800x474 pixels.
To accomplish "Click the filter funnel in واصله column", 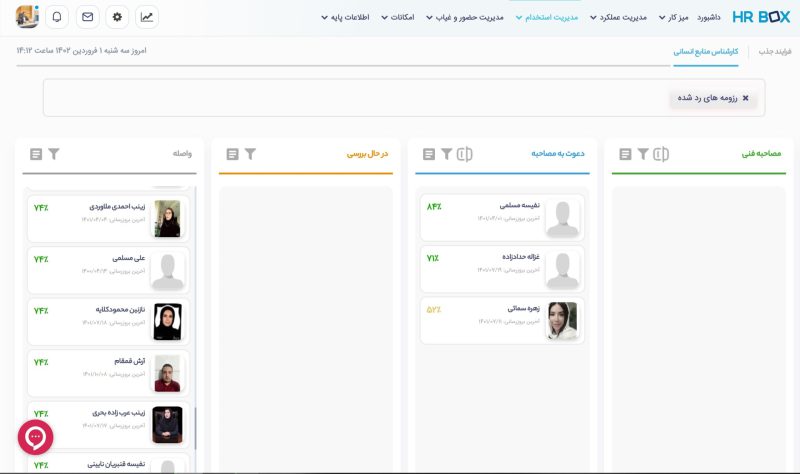I will (x=54, y=154).
